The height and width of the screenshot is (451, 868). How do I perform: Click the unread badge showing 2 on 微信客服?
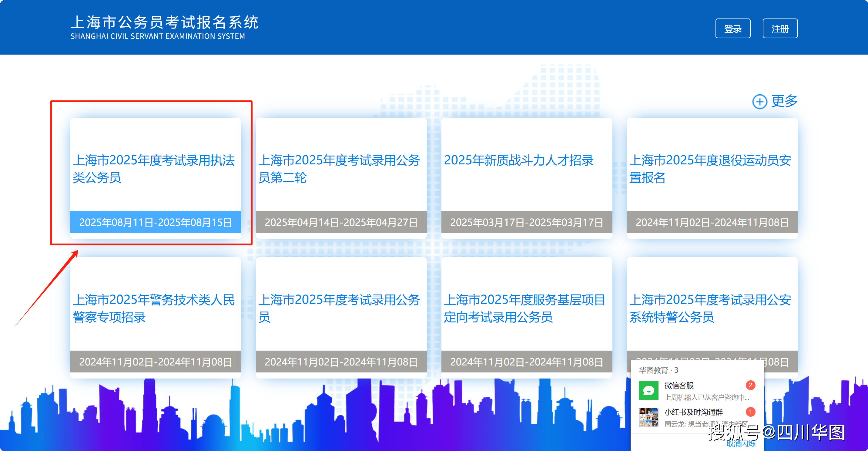point(751,385)
